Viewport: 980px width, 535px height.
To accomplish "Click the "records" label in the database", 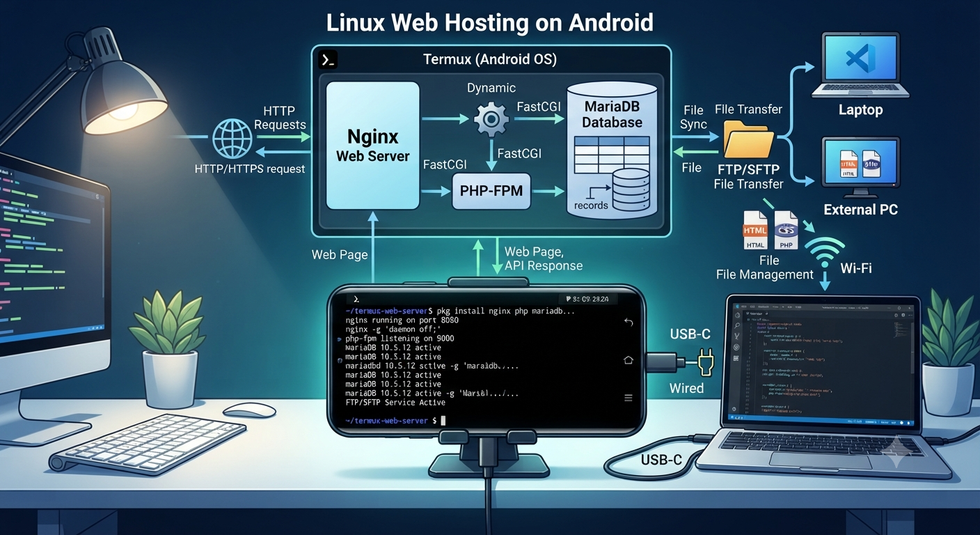I will click(x=591, y=206).
